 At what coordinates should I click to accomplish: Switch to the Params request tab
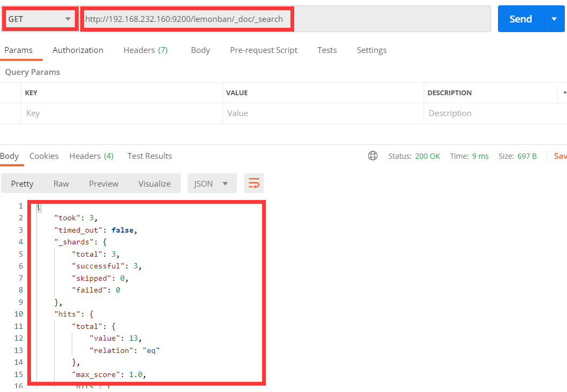[18, 50]
